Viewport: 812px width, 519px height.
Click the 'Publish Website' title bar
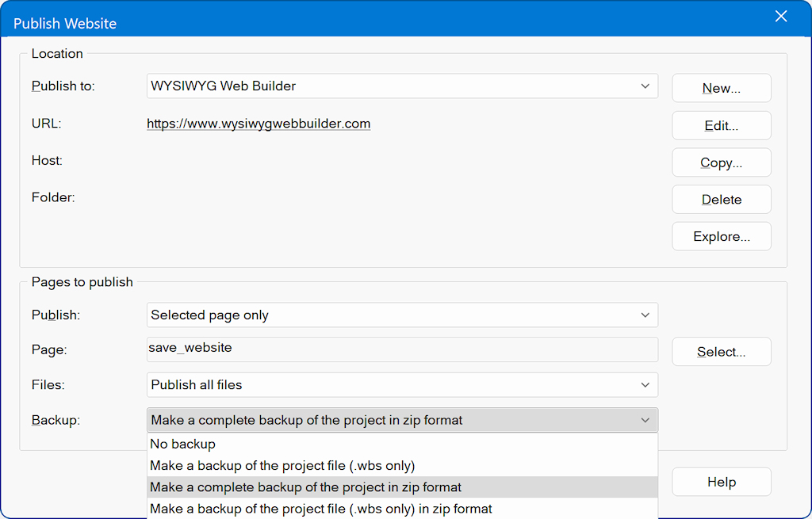pos(317,22)
